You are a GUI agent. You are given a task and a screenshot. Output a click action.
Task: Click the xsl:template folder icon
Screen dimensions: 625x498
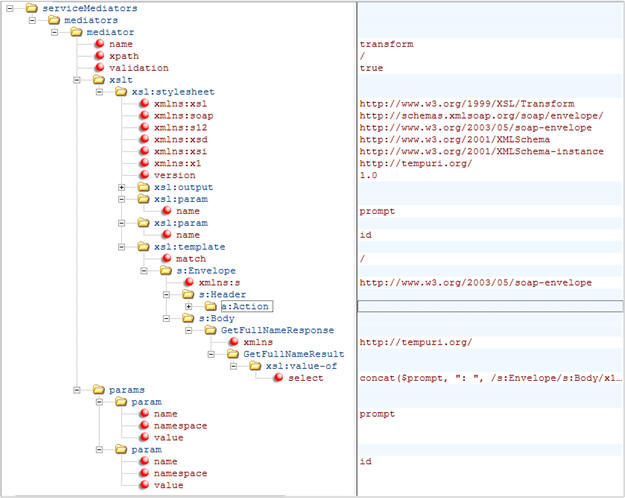click(x=143, y=247)
